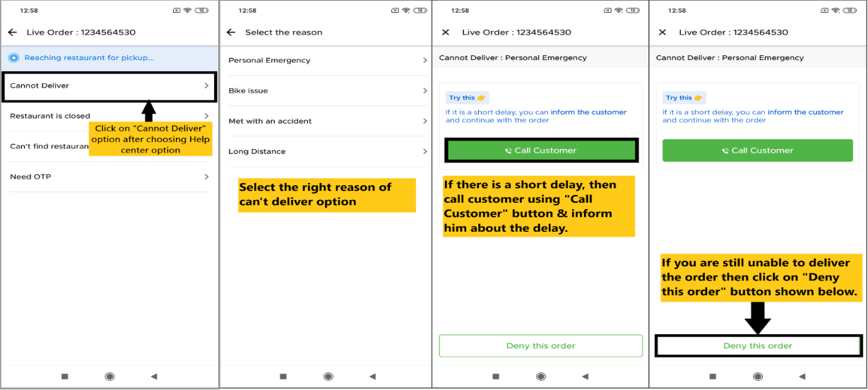Tap the black-outlined "Deny this order" button
The height and width of the screenshot is (390, 868).
pos(757,346)
